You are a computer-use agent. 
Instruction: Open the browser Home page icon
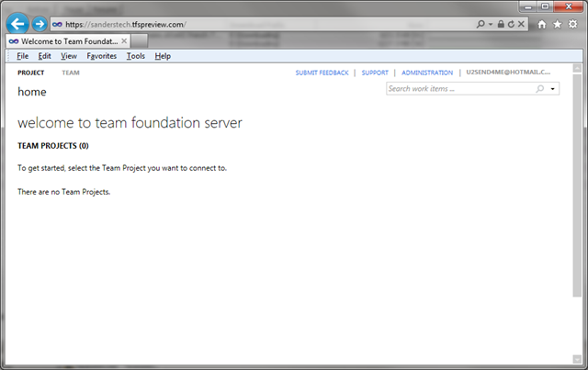point(543,25)
